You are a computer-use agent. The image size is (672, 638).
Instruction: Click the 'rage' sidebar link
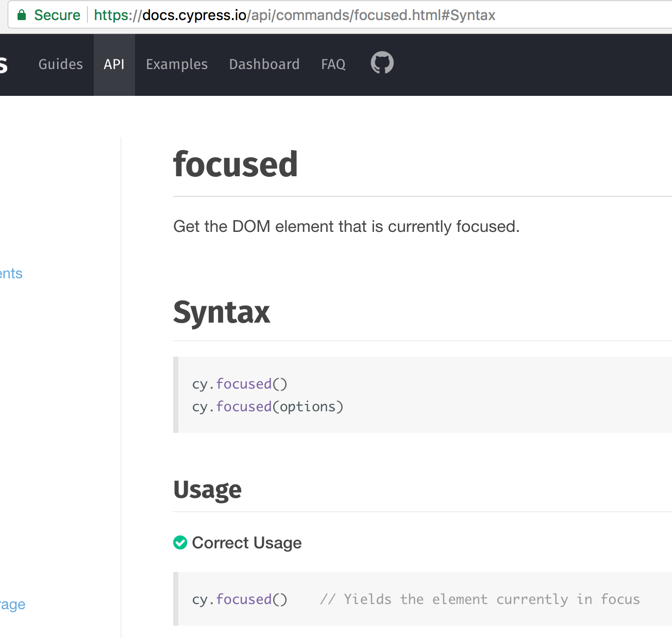[13, 605]
